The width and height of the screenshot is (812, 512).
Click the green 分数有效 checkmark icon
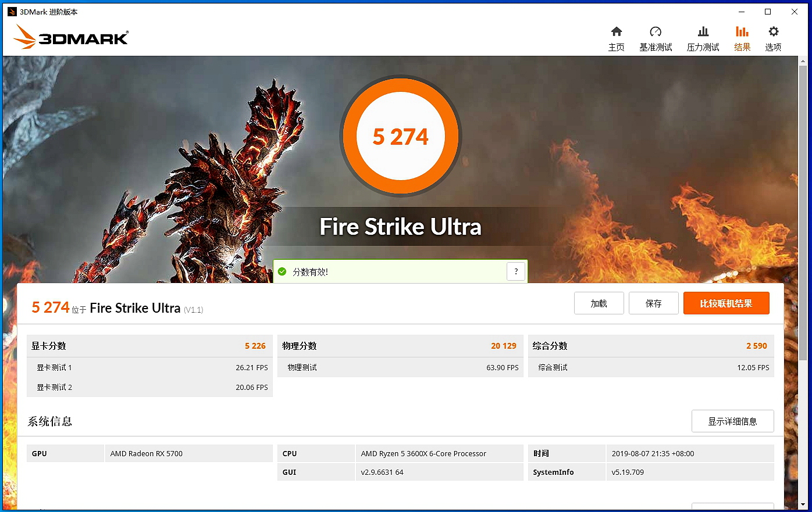click(x=283, y=271)
